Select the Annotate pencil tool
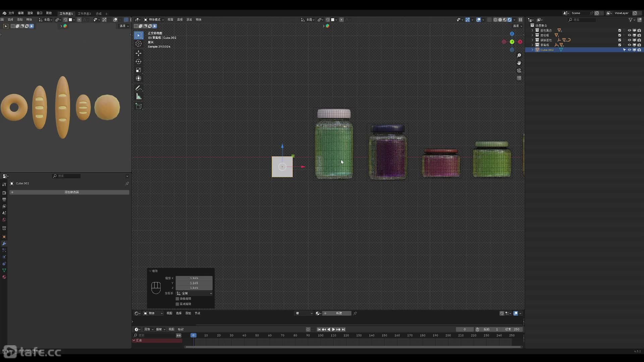 [x=139, y=88]
